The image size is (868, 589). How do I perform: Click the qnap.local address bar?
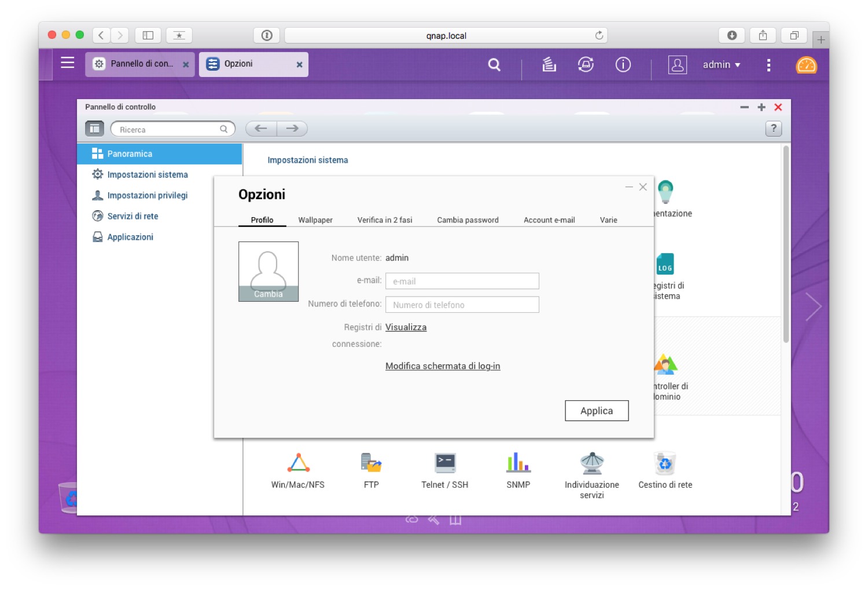click(x=446, y=35)
